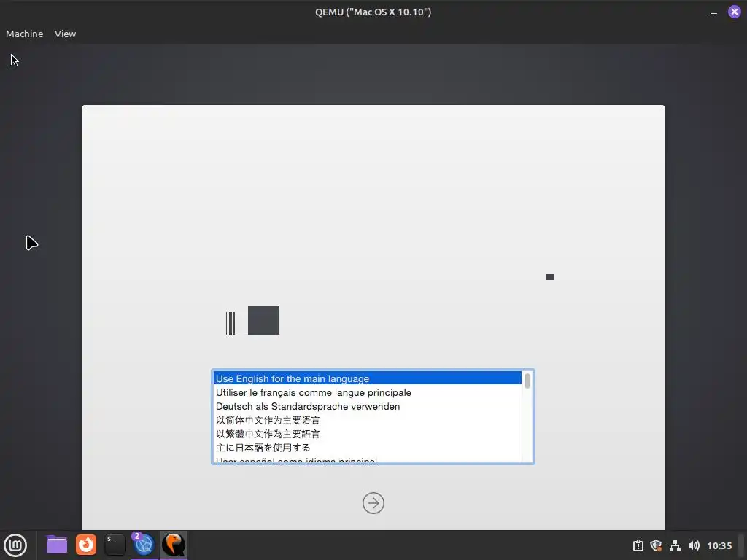Focus the QEMU taskbar icon
Screen dimensions: 747x560
pyautogui.click(x=174, y=545)
